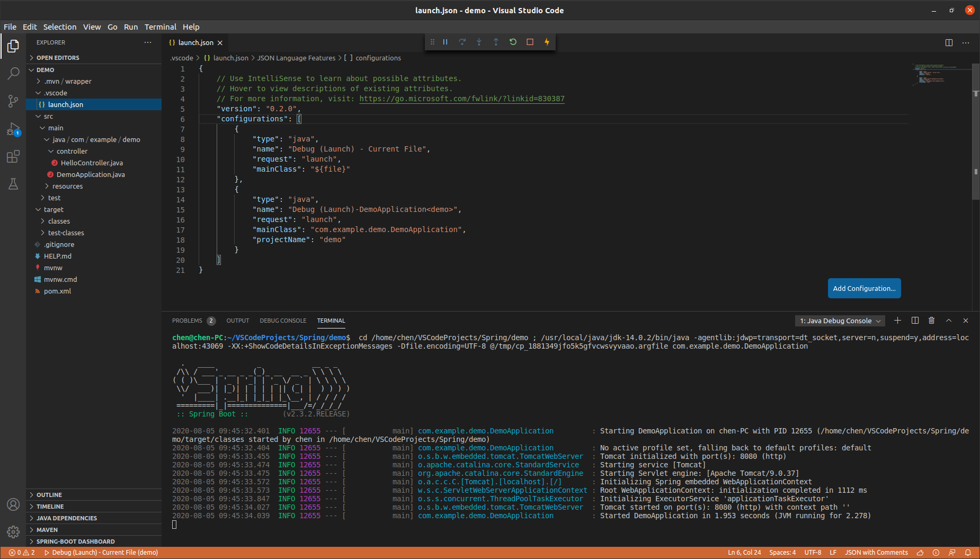This screenshot has width=980, height=559.
Task: Open the File menu
Action: (10, 27)
